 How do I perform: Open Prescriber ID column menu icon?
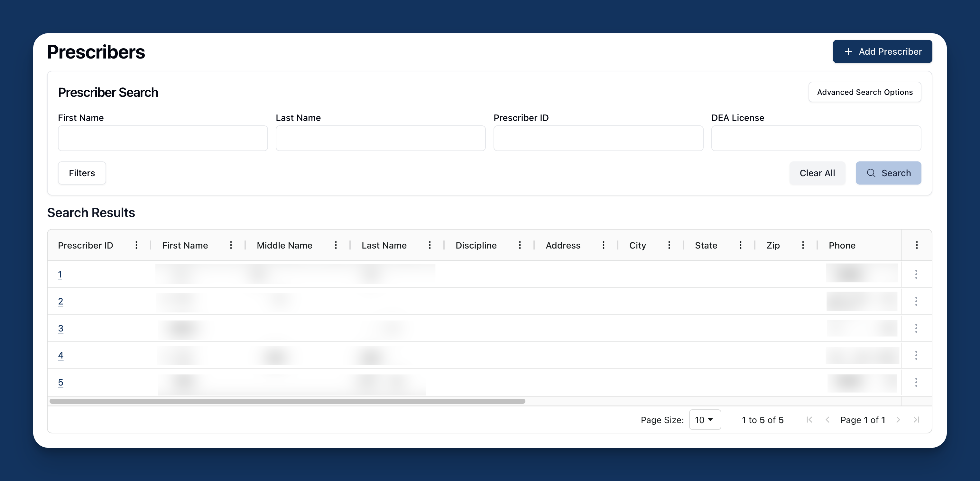[x=136, y=245]
